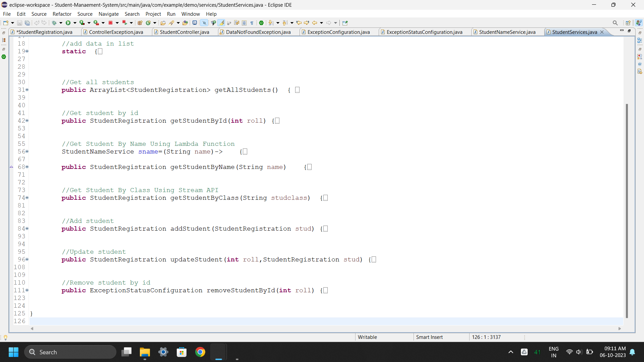Click the Smart Insert status field
Image resolution: width=644 pixels, height=362 pixels.
click(x=429, y=337)
